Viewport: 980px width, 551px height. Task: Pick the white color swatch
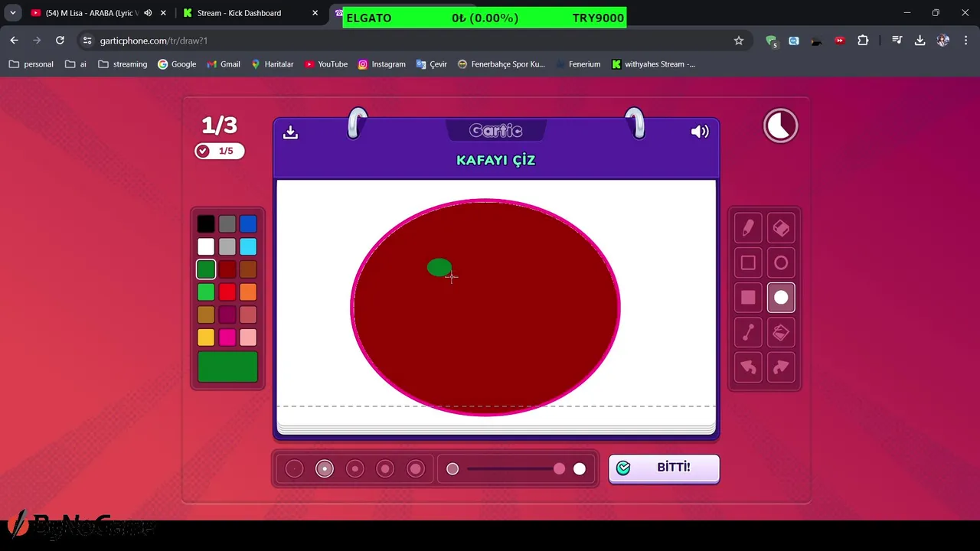(x=206, y=246)
